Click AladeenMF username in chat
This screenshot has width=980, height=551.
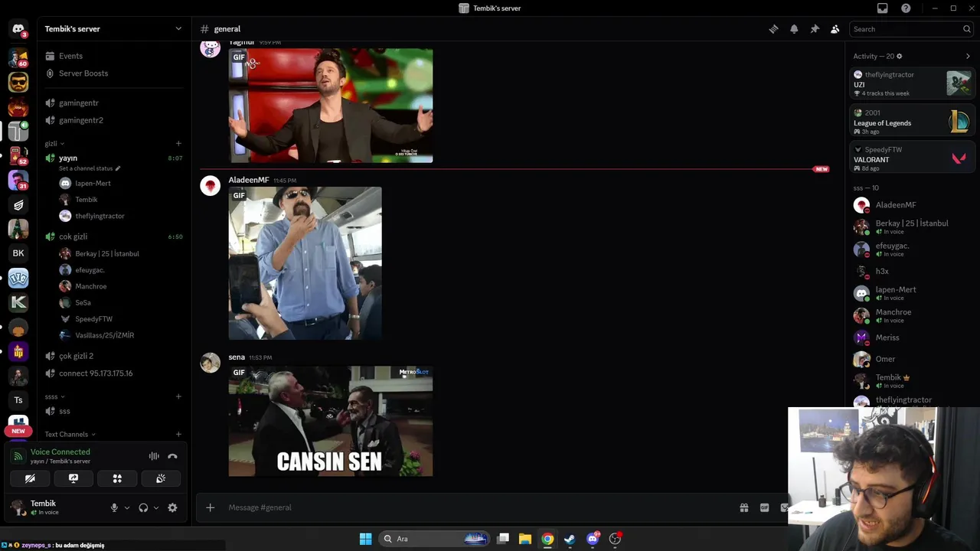click(249, 180)
